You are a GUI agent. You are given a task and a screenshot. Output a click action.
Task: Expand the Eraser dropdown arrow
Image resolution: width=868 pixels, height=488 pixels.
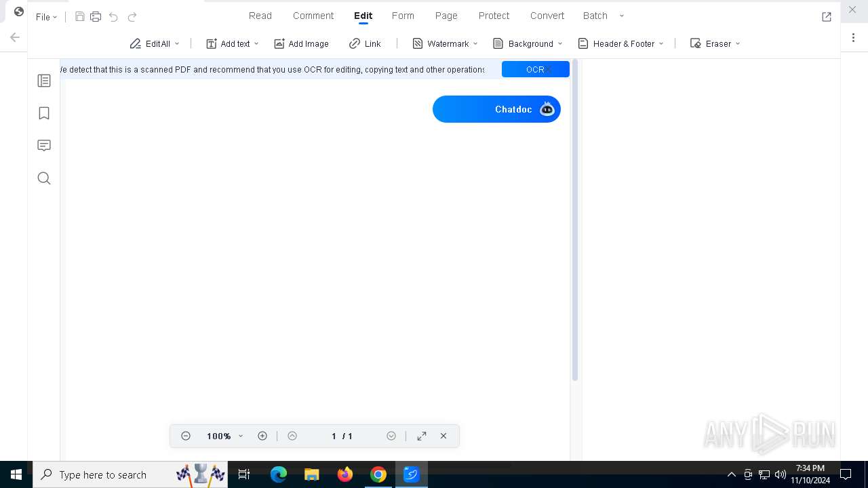click(x=738, y=43)
